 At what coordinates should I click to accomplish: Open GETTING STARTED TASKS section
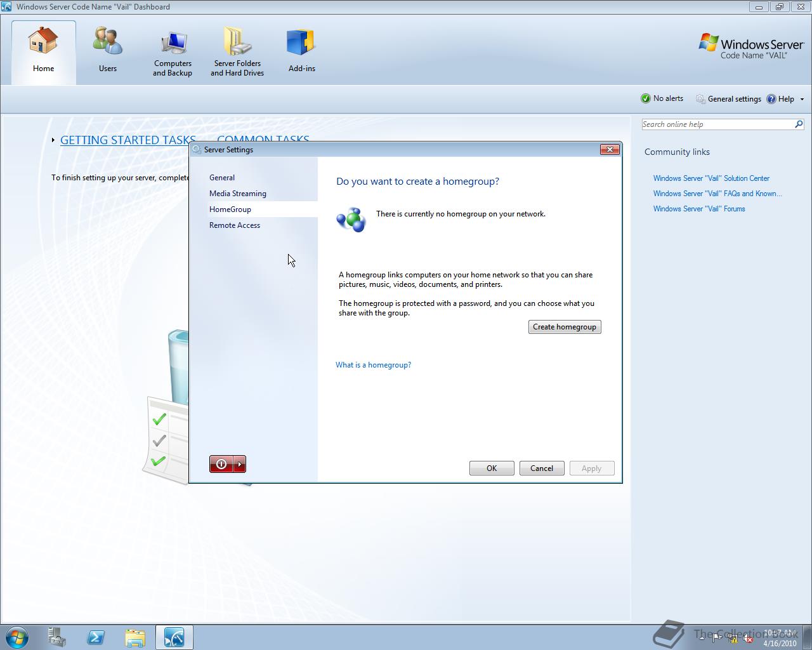coord(128,140)
